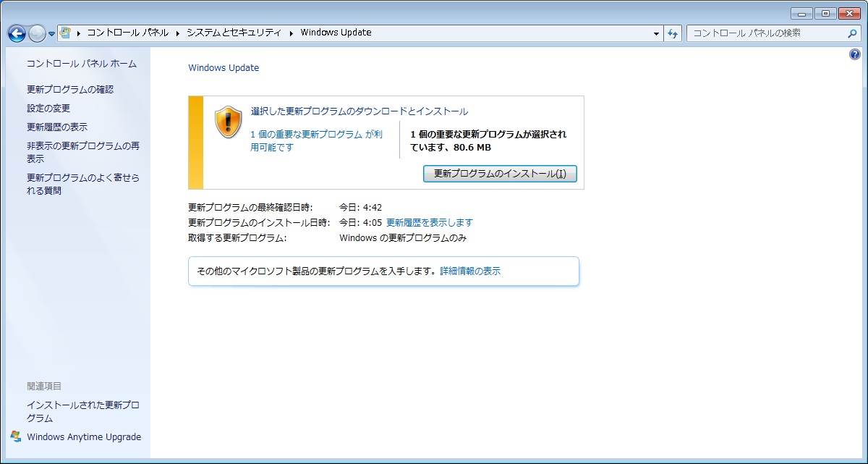The image size is (868, 464).
Task: Open the address bar history dropdown
Action: click(x=655, y=33)
